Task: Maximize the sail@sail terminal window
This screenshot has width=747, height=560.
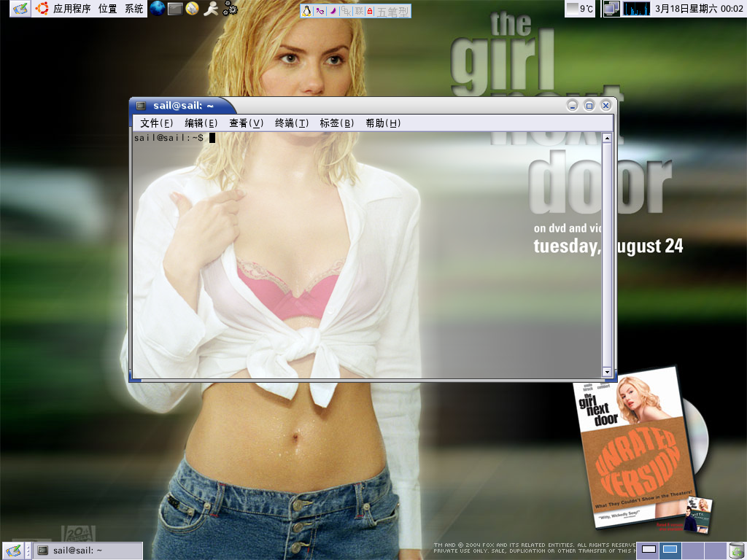Action: click(x=589, y=106)
